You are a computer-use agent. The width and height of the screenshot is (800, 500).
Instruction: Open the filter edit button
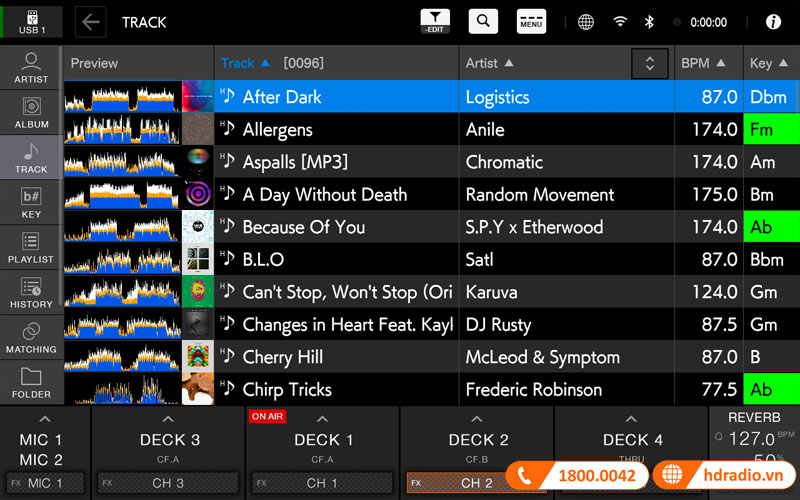(x=435, y=21)
